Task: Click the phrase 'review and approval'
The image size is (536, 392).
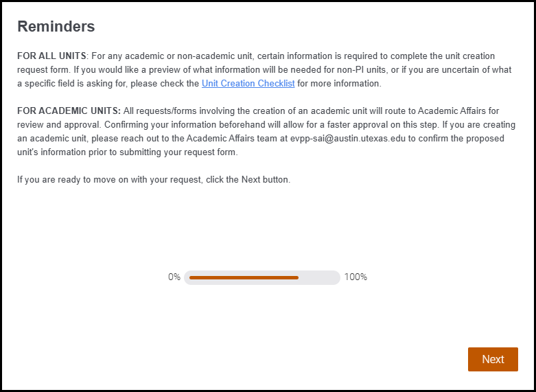Action: coord(55,125)
